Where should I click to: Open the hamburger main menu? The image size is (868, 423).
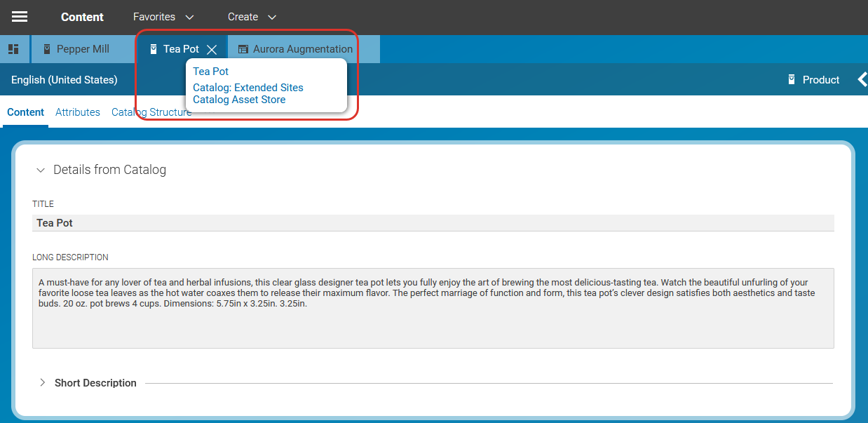click(x=20, y=17)
